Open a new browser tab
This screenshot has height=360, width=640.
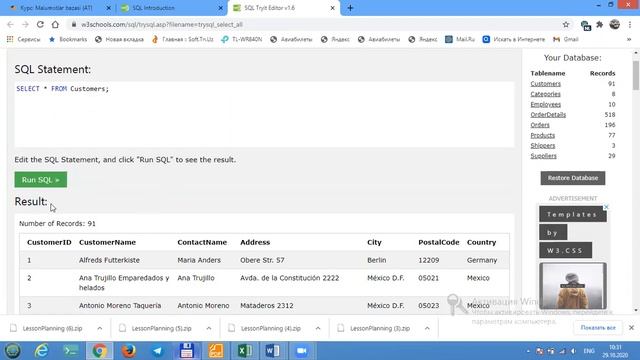(350, 8)
